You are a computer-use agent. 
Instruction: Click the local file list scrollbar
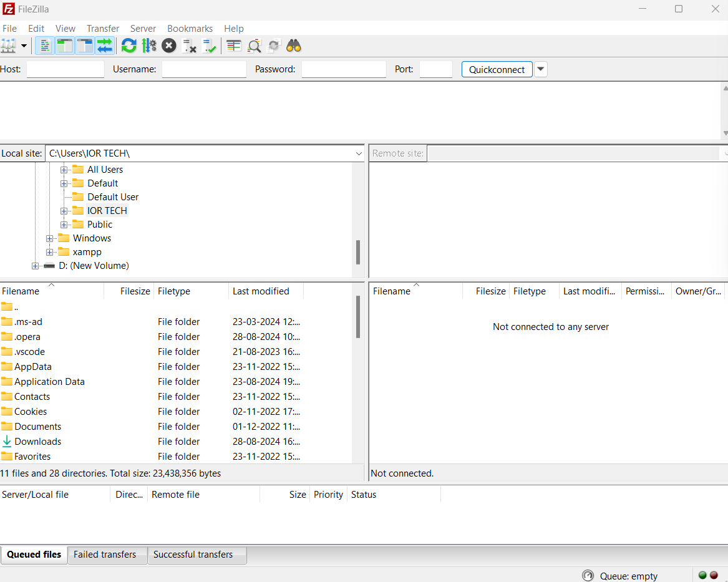[x=358, y=318]
